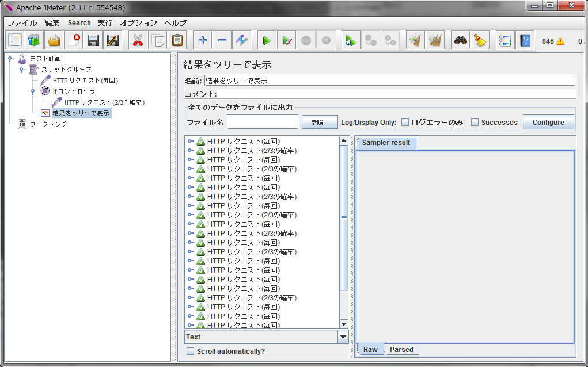Switch to the Sampler result tab

pyautogui.click(x=386, y=143)
